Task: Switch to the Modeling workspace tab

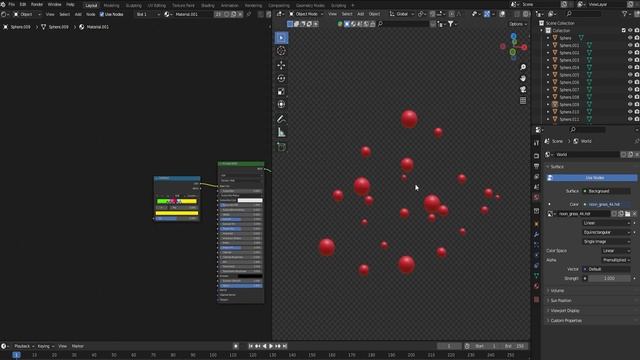Action: pos(111,6)
